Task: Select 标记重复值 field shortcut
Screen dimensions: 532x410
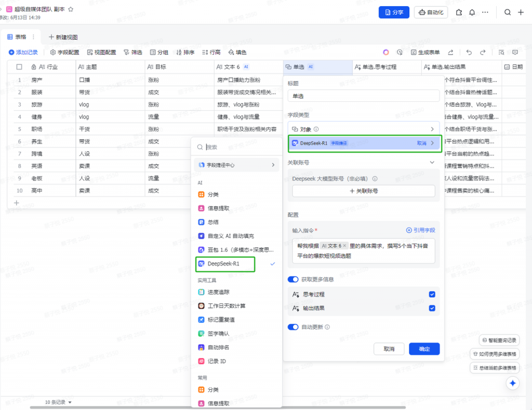Action: (x=217, y=320)
